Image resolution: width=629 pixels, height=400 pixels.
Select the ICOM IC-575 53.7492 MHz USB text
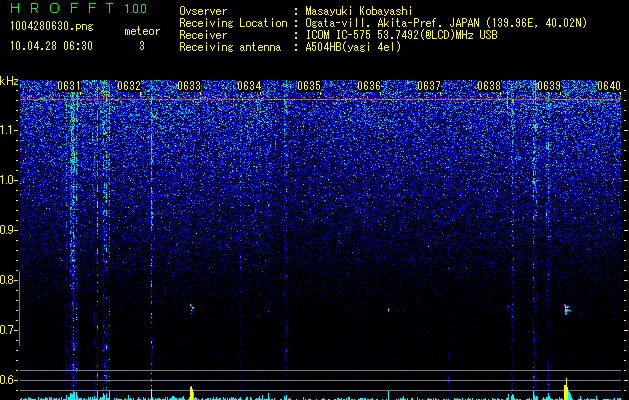[401, 35]
